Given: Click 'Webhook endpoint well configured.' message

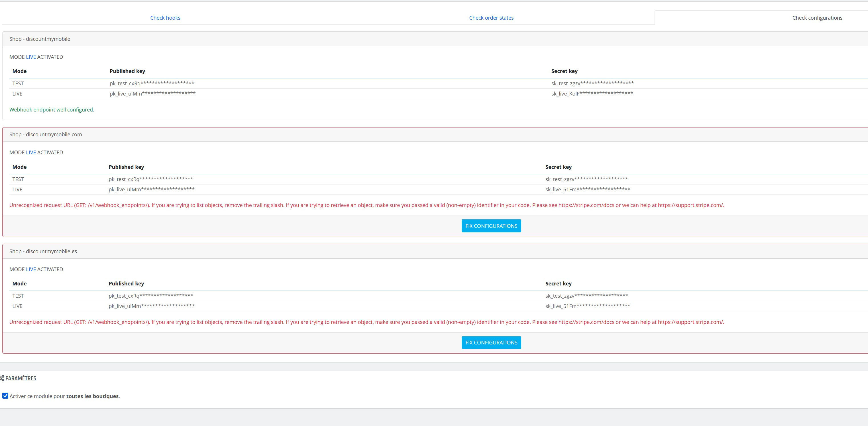Looking at the screenshot, I should [x=52, y=109].
